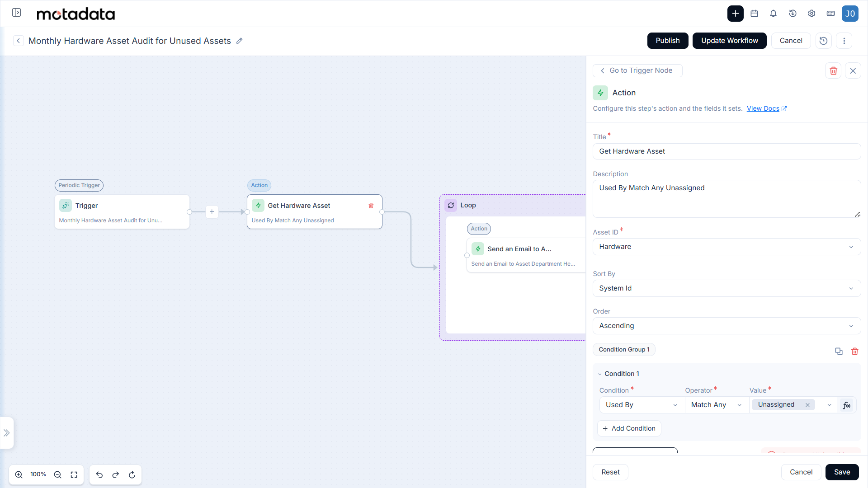Select the Send an Email action node
868x488 pixels.
pos(526,255)
